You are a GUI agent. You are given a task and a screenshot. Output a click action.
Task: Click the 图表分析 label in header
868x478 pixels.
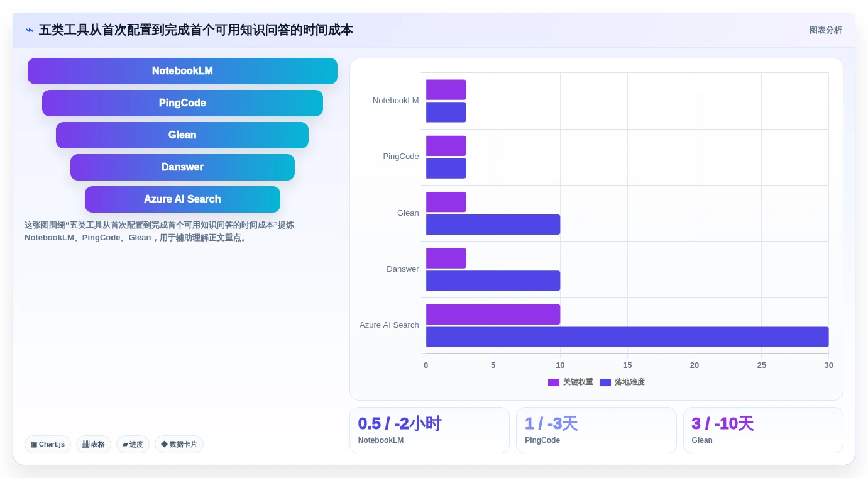point(825,30)
